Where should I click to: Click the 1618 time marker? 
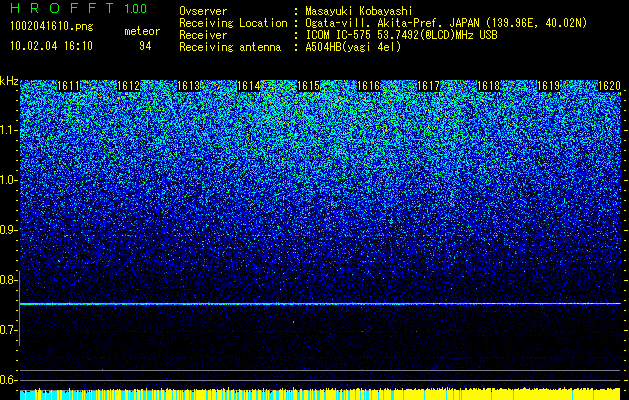pyautogui.click(x=489, y=86)
